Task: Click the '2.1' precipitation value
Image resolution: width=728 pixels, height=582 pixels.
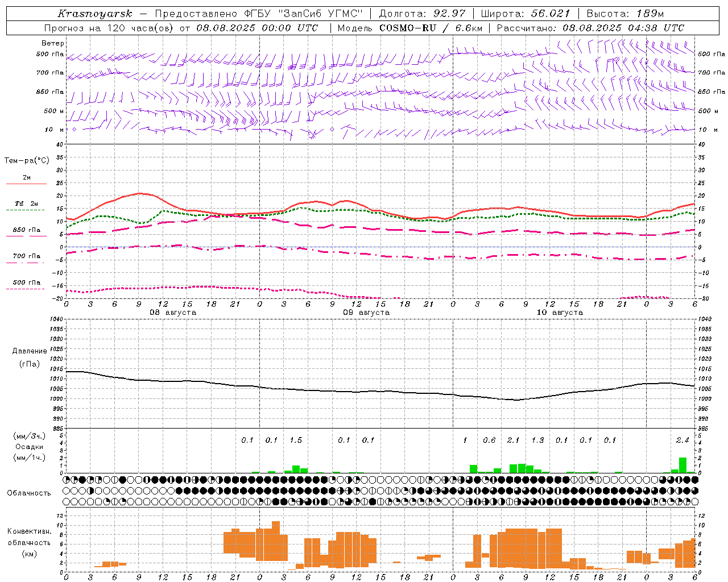Action: (514, 440)
